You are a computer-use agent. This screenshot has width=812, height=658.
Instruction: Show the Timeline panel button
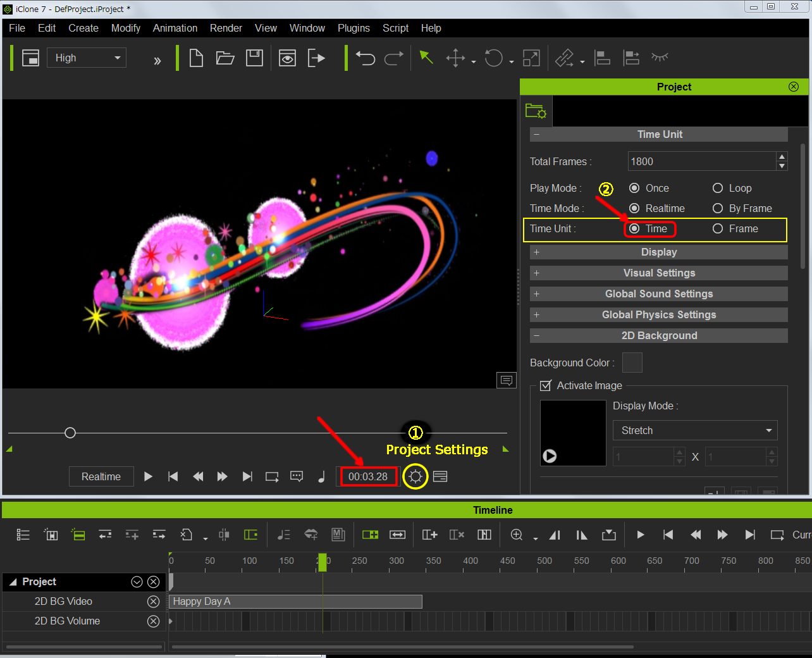[440, 476]
